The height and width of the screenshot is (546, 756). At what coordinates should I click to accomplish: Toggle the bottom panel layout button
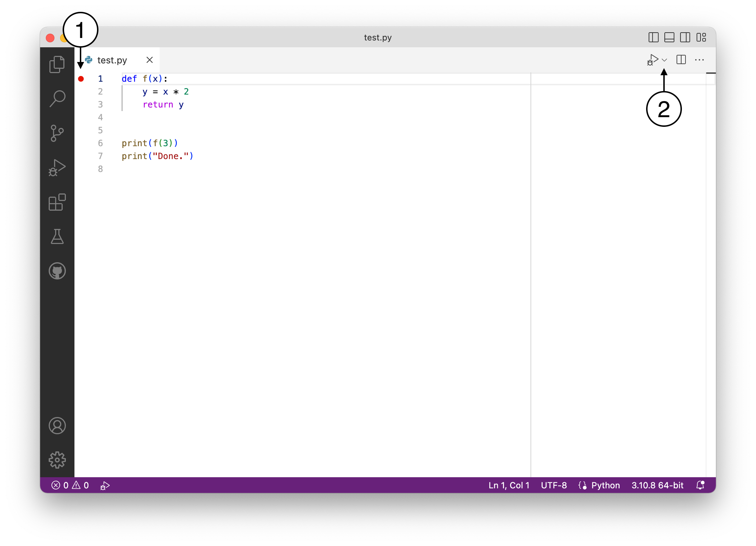pyautogui.click(x=669, y=37)
